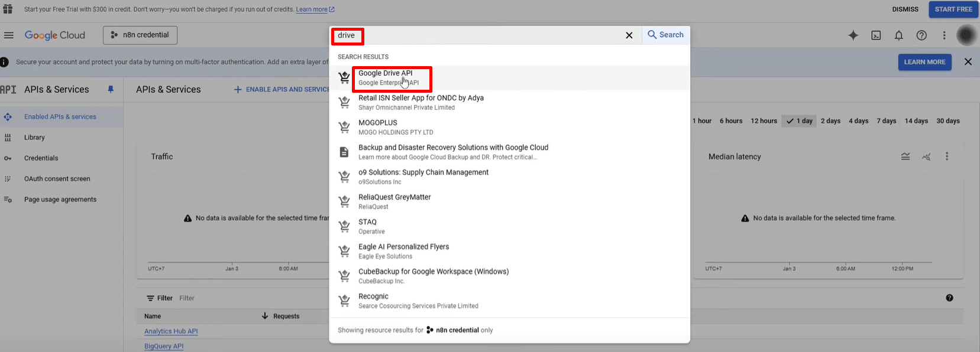The height and width of the screenshot is (352, 980).
Task: Open OAuth consent screen in sidebar
Action: click(x=57, y=179)
